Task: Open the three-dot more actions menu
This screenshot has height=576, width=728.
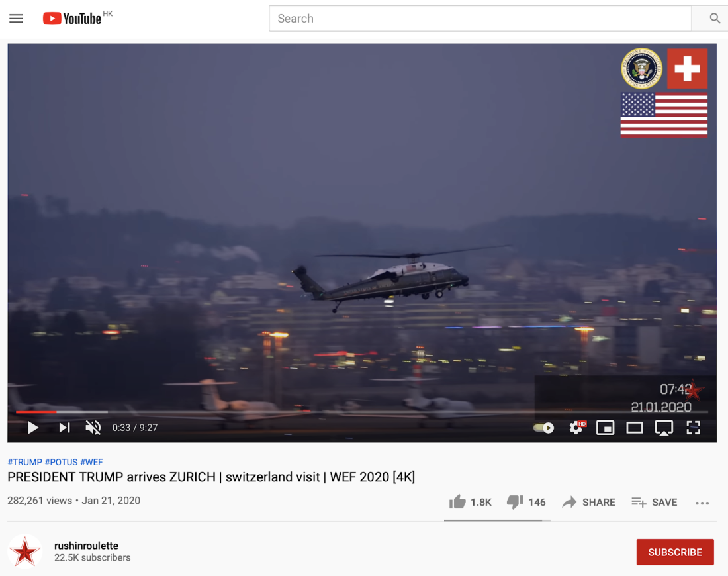Action: [x=702, y=503]
